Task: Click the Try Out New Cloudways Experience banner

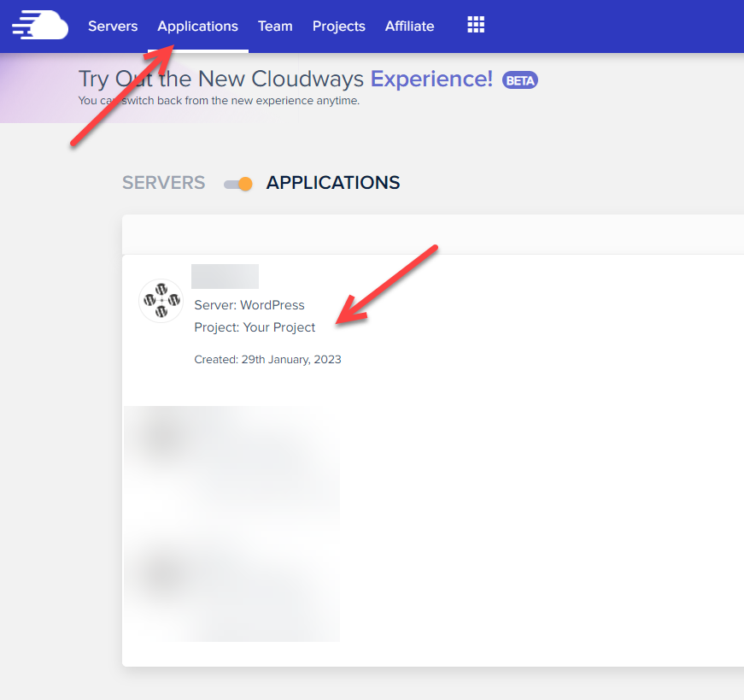Action: [x=285, y=79]
